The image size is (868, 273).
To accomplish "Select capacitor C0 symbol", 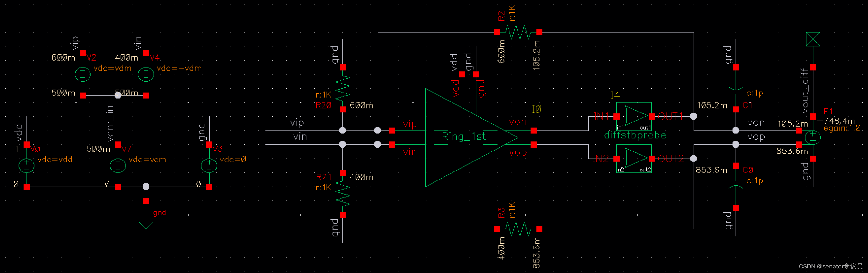I will click(736, 184).
